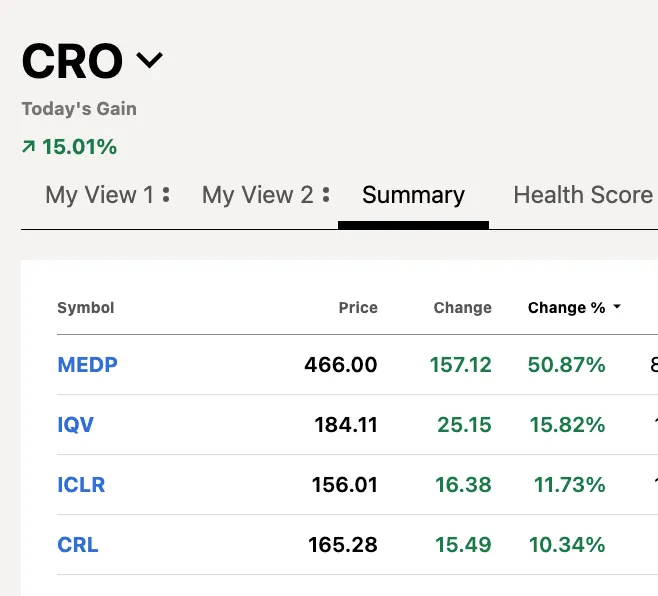Switch to the My View 1 tab
This screenshot has height=596, width=658.
99,195
